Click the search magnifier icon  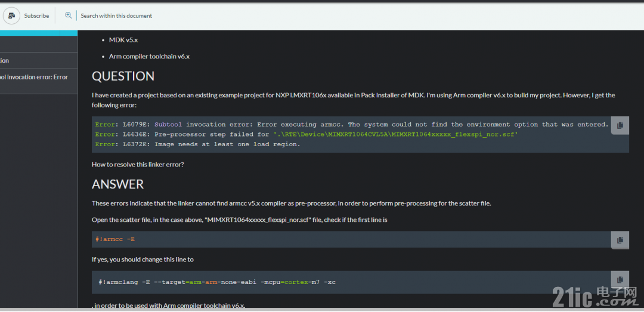[68, 15]
